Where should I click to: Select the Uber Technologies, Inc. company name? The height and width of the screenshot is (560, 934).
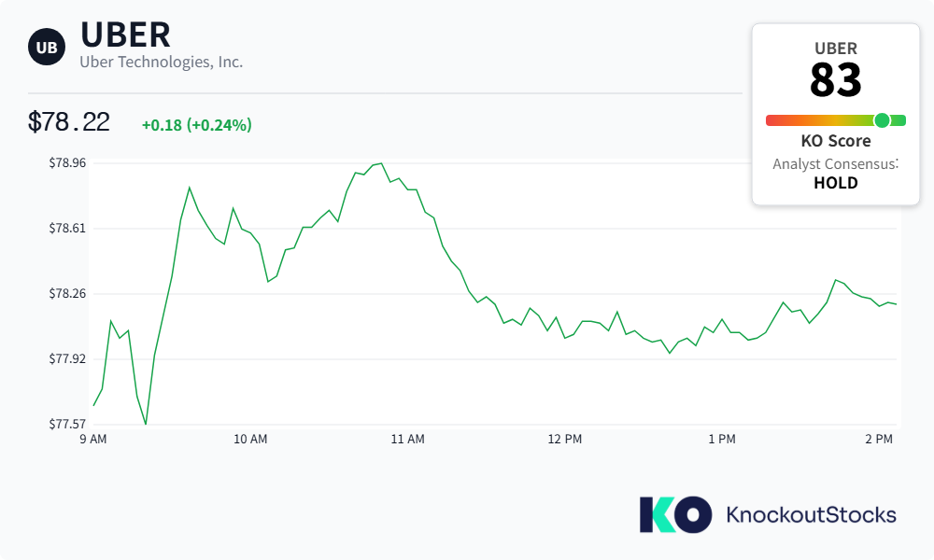[x=162, y=62]
